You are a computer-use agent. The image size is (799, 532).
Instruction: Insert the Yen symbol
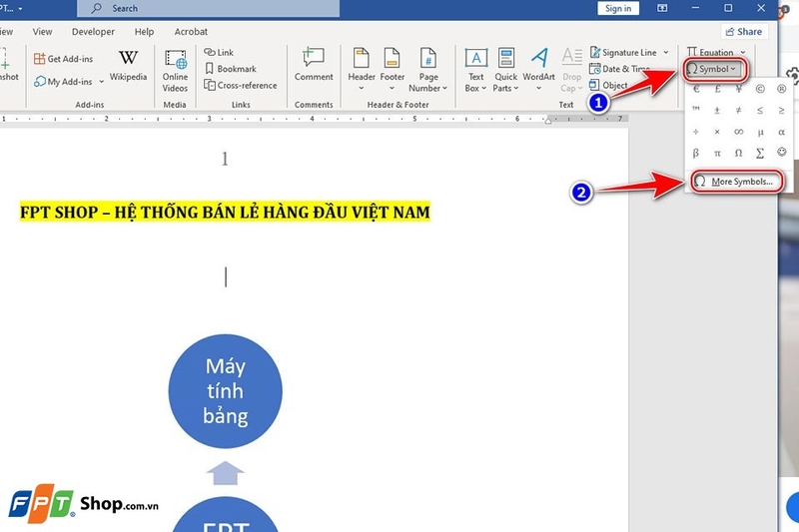click(x=738, y=89)
